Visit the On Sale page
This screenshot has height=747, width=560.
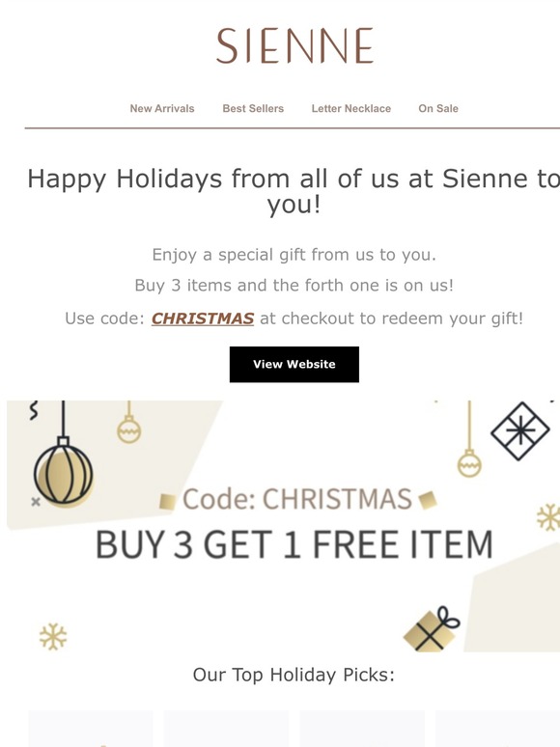point(438,109)
